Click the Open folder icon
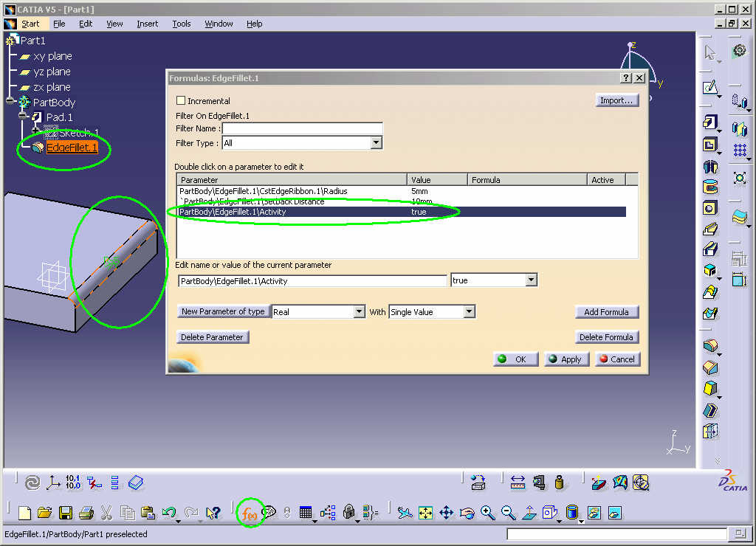Image resolution: width=756 pixels, height=546 pixels. tap(44, 513)
